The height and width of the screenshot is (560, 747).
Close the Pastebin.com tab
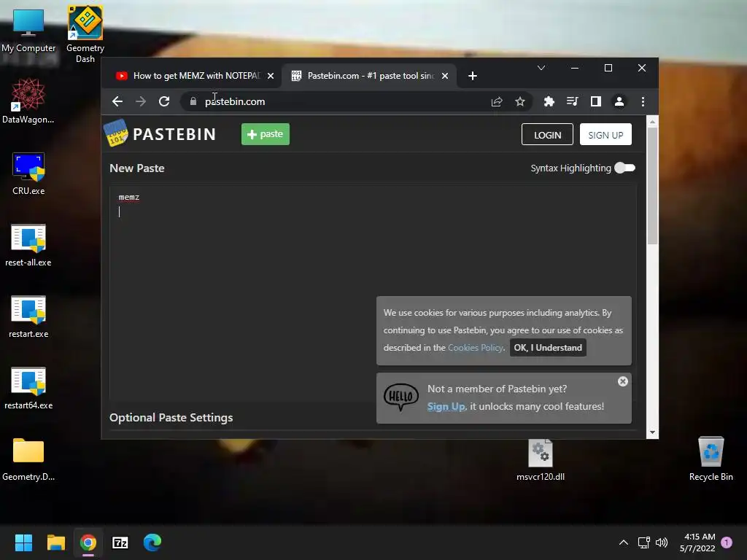445,76
